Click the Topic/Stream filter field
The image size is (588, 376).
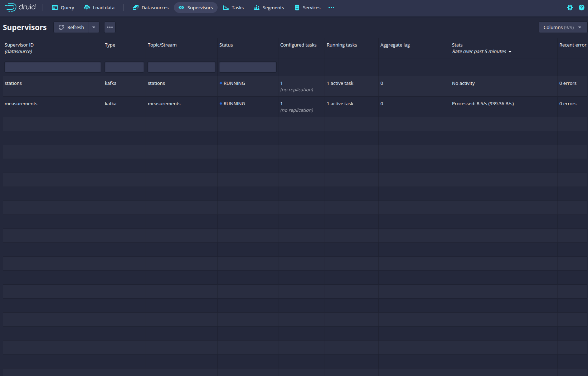(181, 67)
